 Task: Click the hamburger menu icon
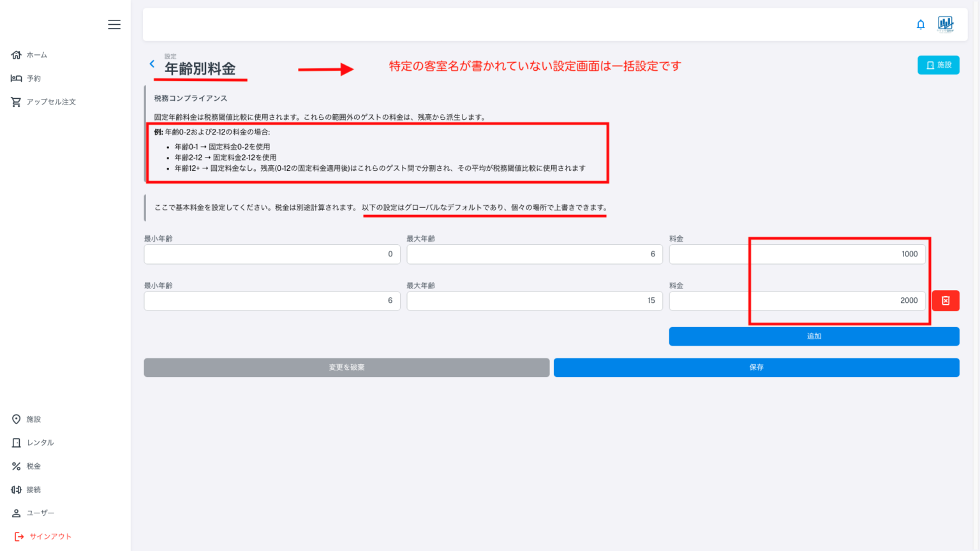tap(114, 24)
